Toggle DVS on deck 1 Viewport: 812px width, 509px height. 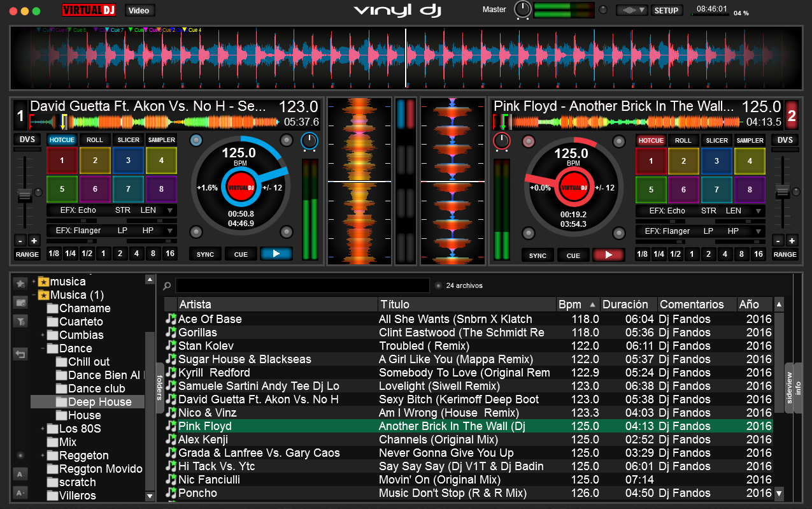click(x=26, y=140)
